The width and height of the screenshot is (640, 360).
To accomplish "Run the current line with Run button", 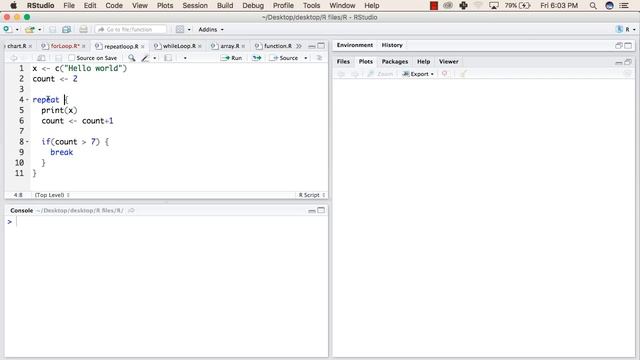I will (x=231, y=58).
